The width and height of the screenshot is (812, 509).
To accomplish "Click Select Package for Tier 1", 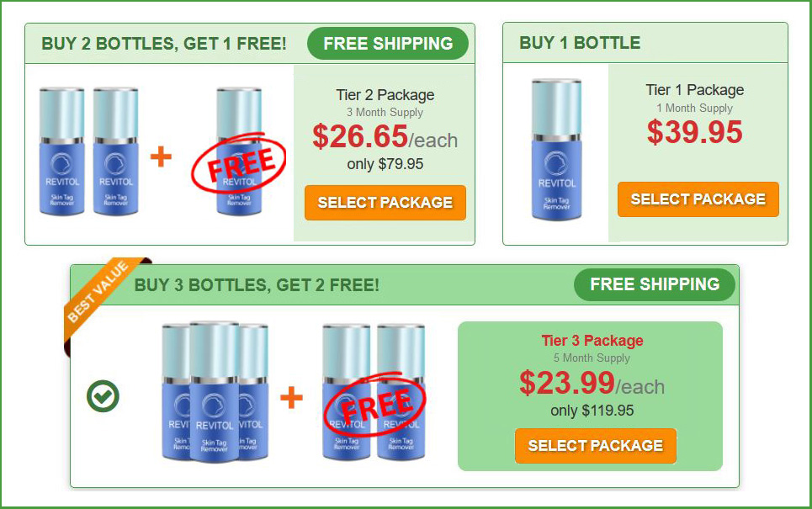I will pyautogui.click(x=698, y=199).
